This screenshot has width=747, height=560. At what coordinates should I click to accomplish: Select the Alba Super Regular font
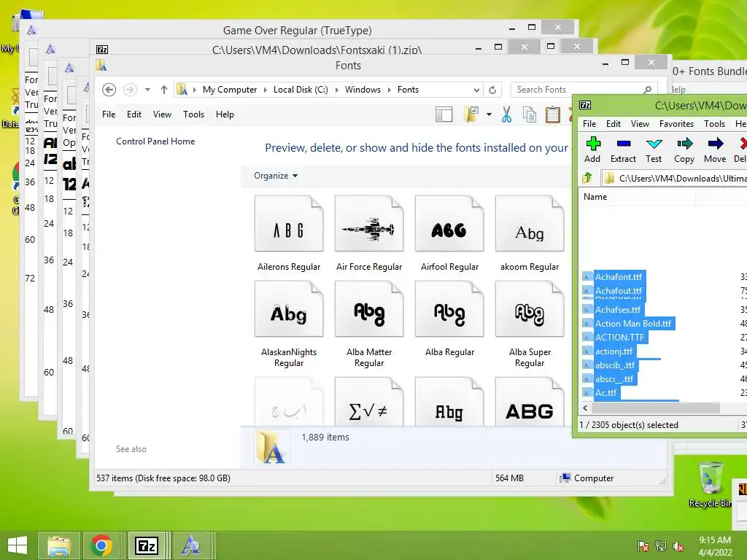pos(530,324)
